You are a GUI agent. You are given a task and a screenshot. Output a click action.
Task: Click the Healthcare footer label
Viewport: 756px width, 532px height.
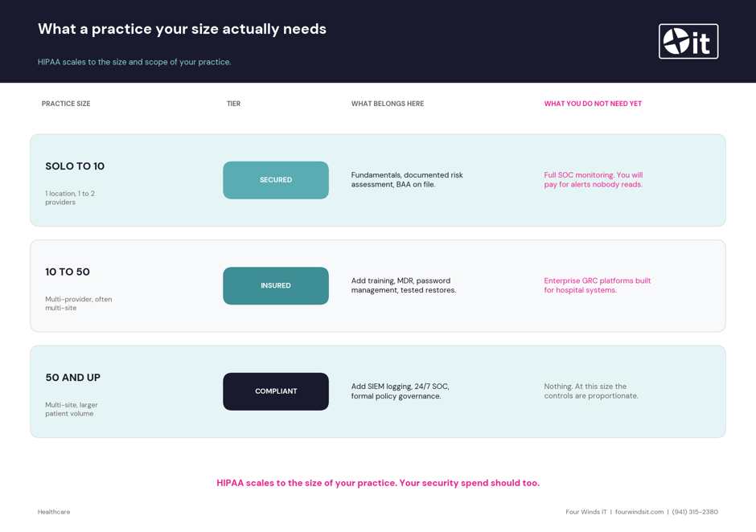coord(54,512)
